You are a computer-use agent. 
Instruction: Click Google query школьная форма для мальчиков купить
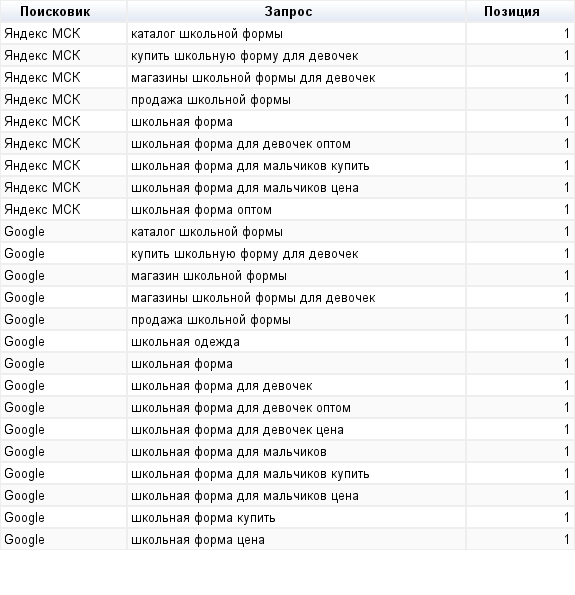(x=250, y=474)
